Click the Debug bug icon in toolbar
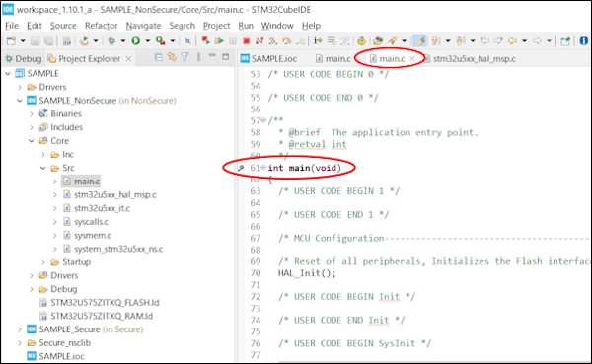Viewport: 592px width, 364px height. pyautogui.click(x=111, y=40)
